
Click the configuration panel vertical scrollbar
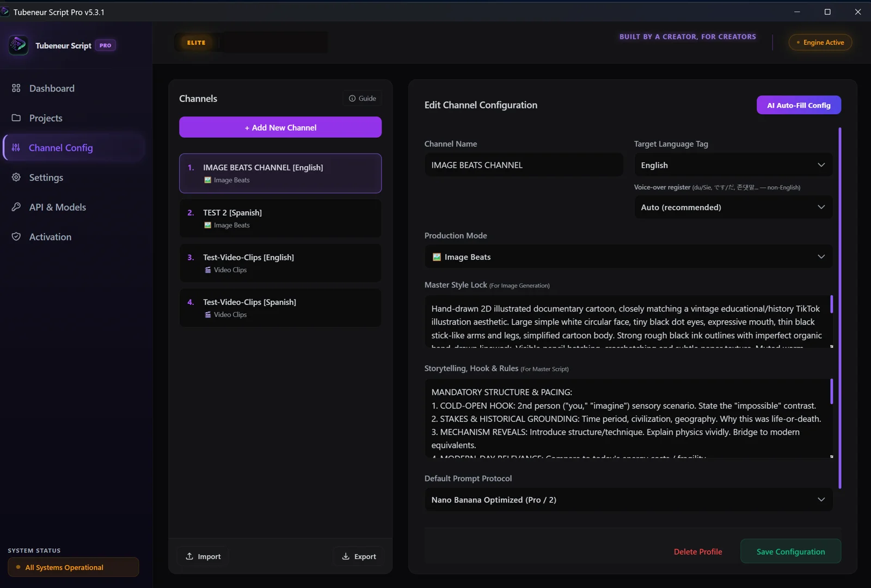[840, 308]
